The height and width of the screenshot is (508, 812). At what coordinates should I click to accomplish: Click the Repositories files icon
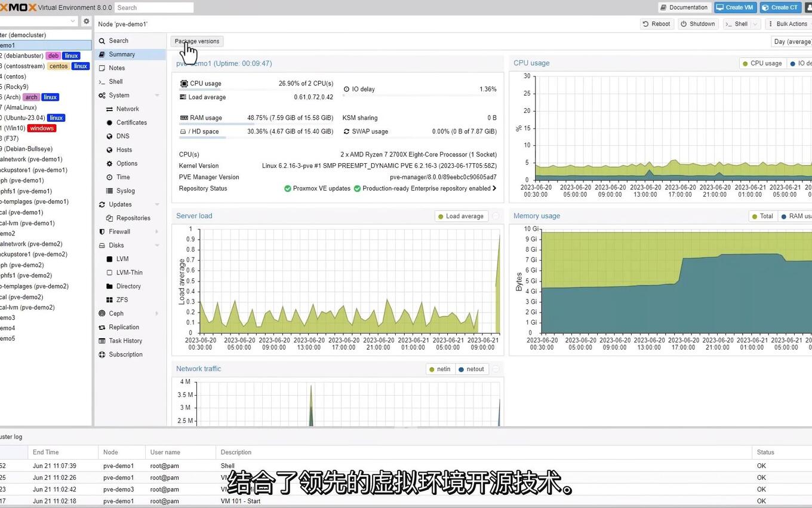point(110,218)
